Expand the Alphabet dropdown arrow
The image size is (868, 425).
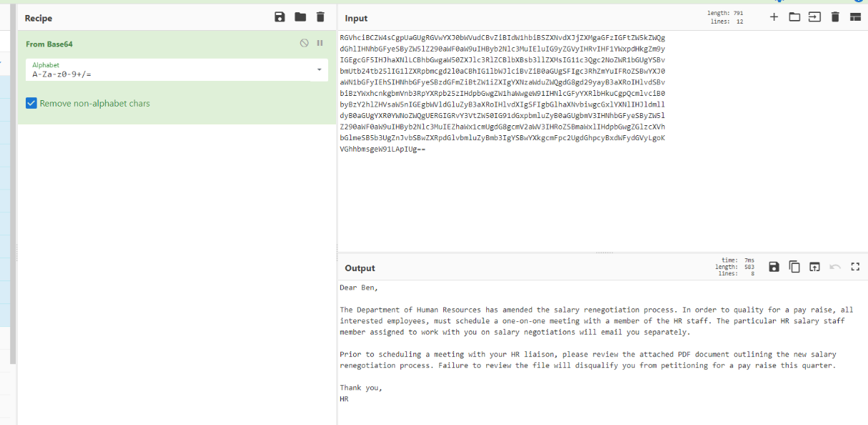(319, 70)
